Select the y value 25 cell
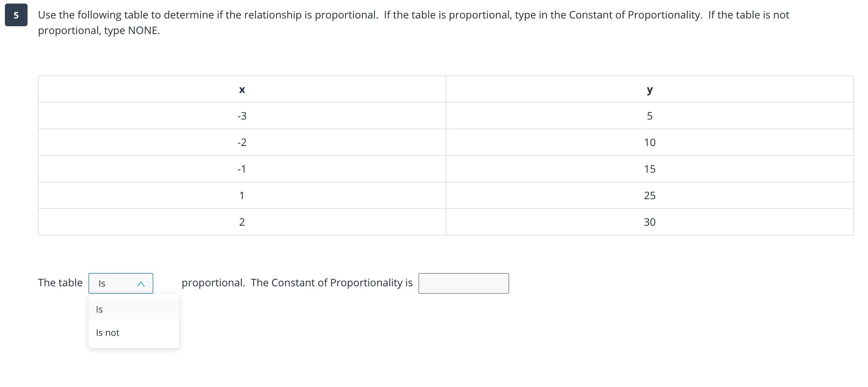 (649, 195)
